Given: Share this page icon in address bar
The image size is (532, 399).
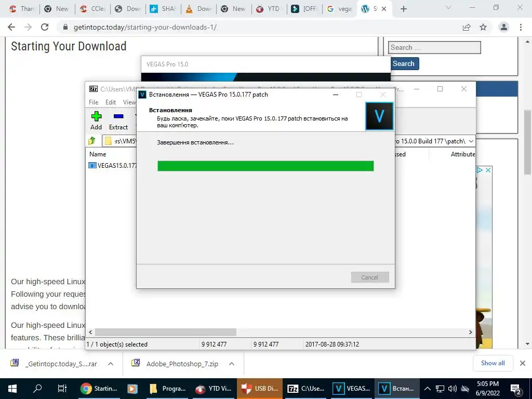Looking at the screenshot, I should [x=467, y=27].
